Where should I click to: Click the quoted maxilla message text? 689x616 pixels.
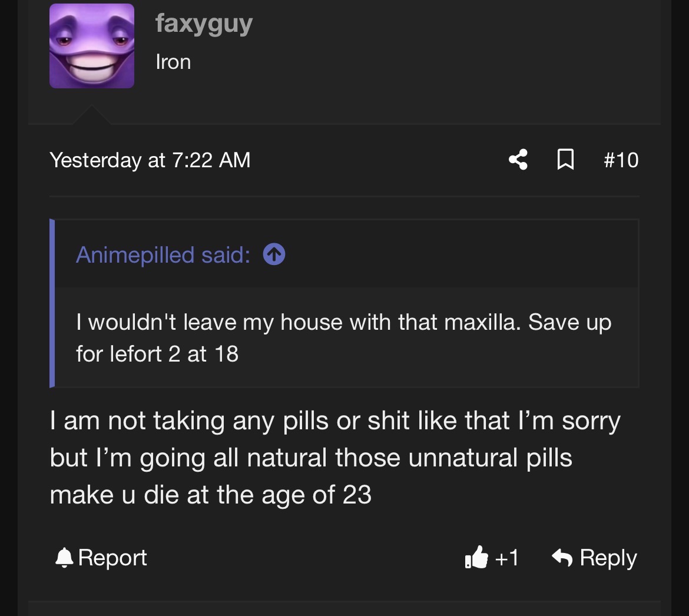tap(344, 338)
